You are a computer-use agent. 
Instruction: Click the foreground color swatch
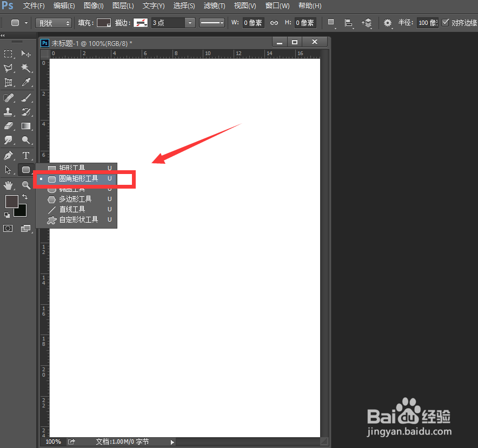click(x=11, y=201)
